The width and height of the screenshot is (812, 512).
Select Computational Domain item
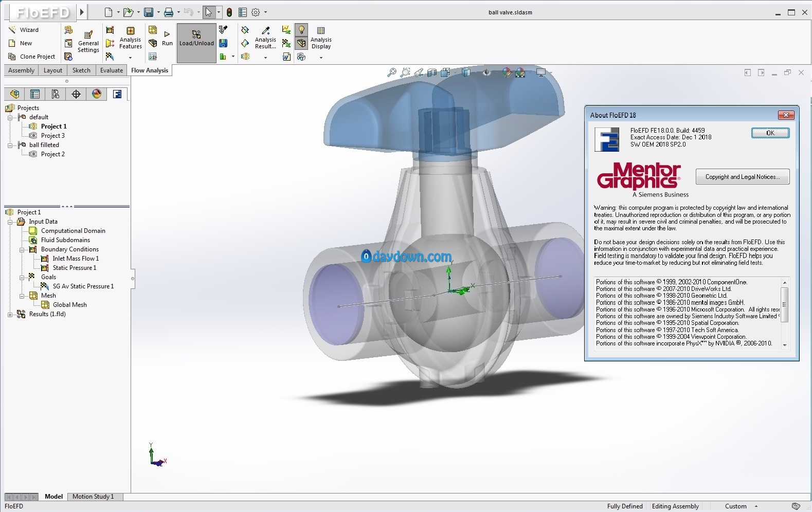(x=73, y=231)
